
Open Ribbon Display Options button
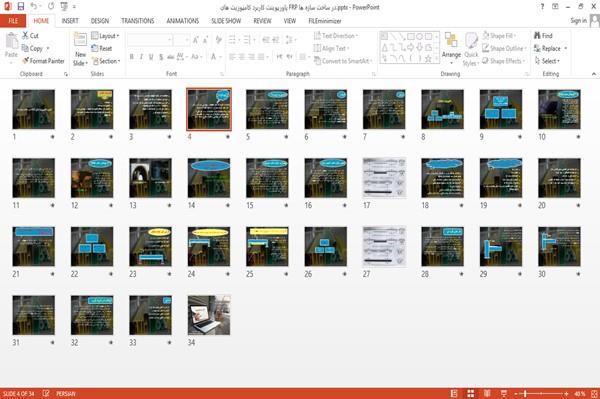(555, 7)
